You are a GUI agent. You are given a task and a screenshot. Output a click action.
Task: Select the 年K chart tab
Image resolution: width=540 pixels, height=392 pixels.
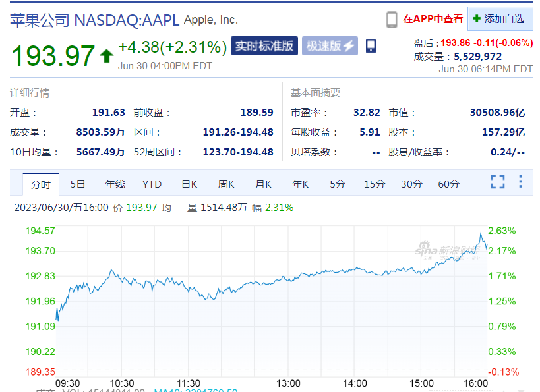click(x=300, y=184)
